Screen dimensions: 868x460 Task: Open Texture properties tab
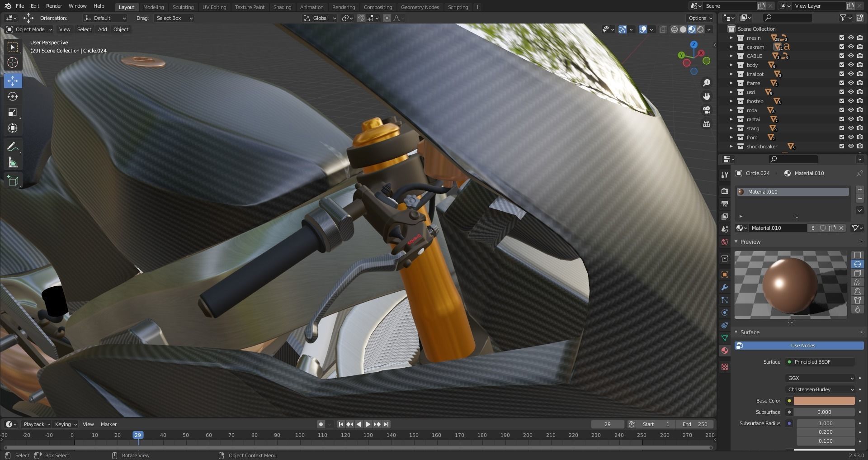[725, 367]
